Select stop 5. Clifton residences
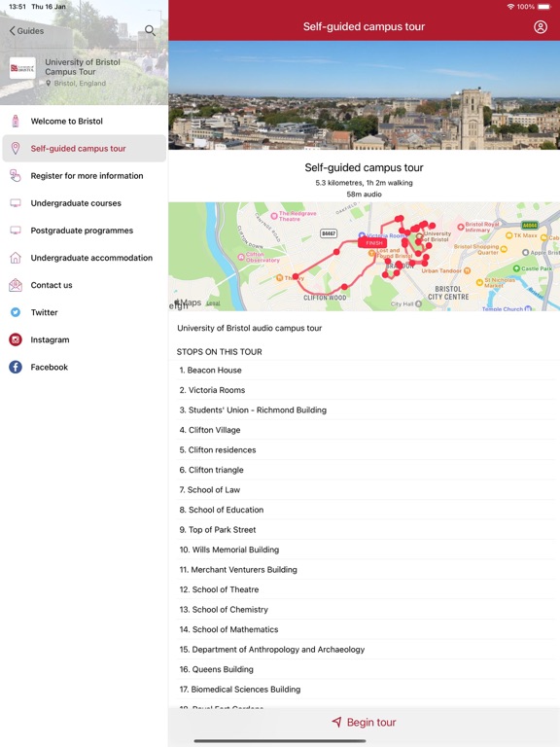The height and width of the screenshot is (747, 560). pos(365,450)
